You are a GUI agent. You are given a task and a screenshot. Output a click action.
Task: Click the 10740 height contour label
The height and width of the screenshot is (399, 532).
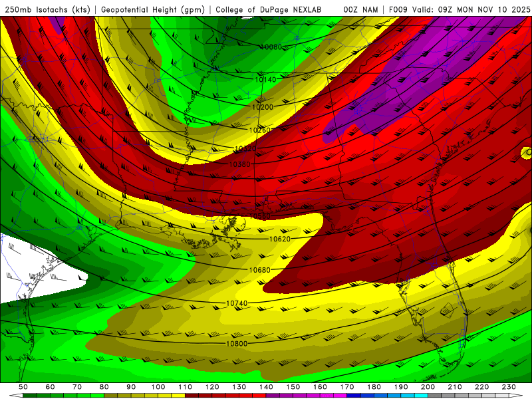(237, 303)
